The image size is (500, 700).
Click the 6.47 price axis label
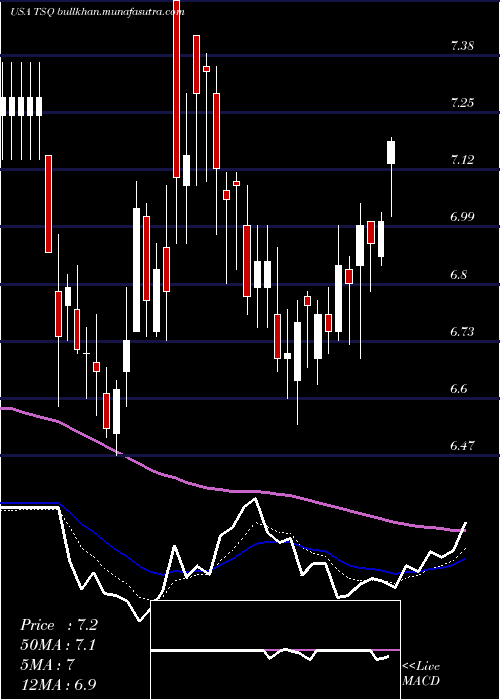462,446
